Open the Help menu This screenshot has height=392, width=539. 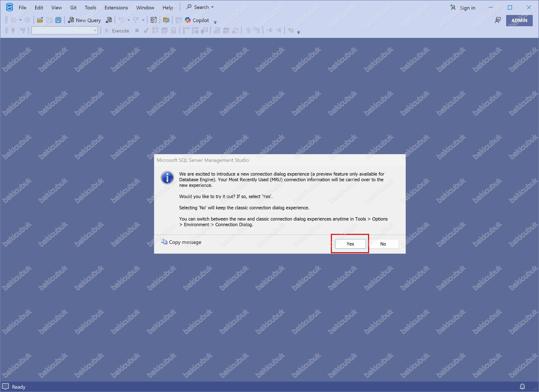(x=168, y=8)
